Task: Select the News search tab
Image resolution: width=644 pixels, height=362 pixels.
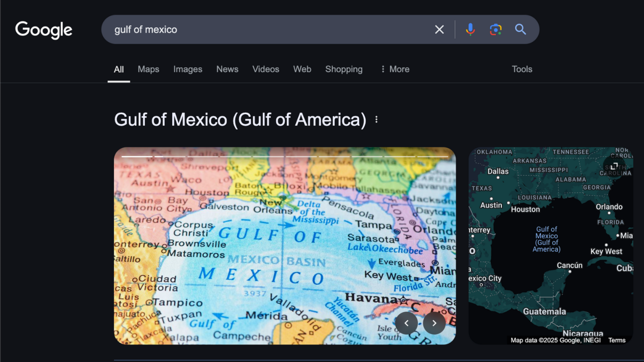Action: (x=227, y=69)
